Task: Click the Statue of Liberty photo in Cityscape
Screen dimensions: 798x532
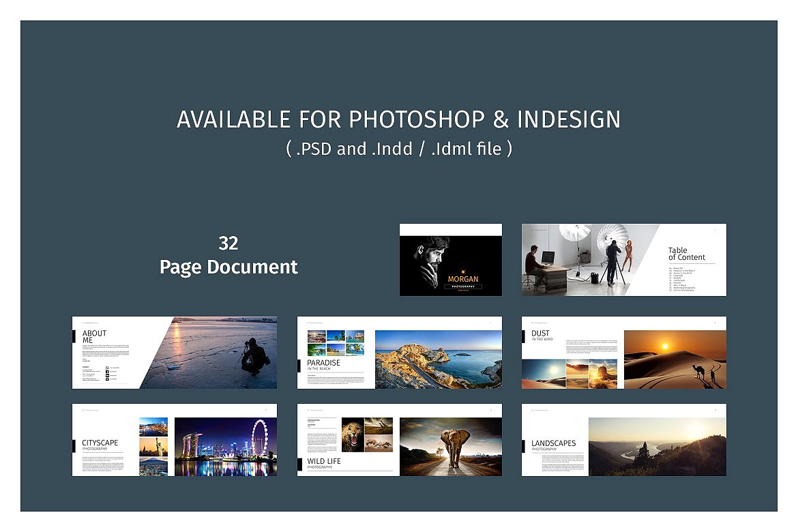Action: pos(153,447)
